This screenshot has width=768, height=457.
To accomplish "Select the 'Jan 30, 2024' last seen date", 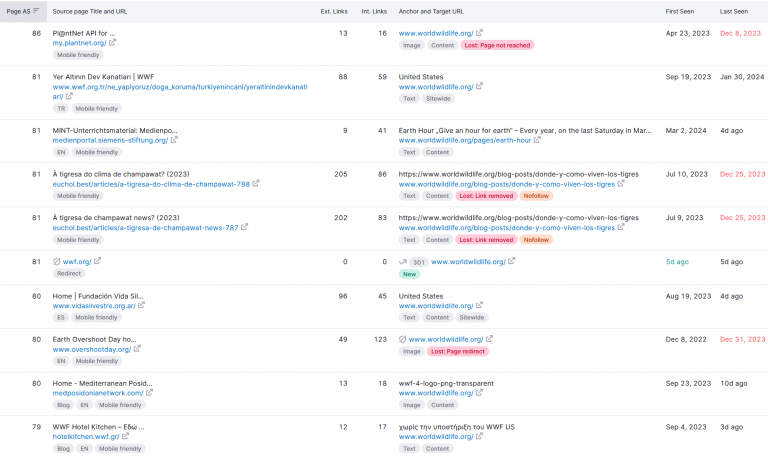I will (x=742, y=77).
